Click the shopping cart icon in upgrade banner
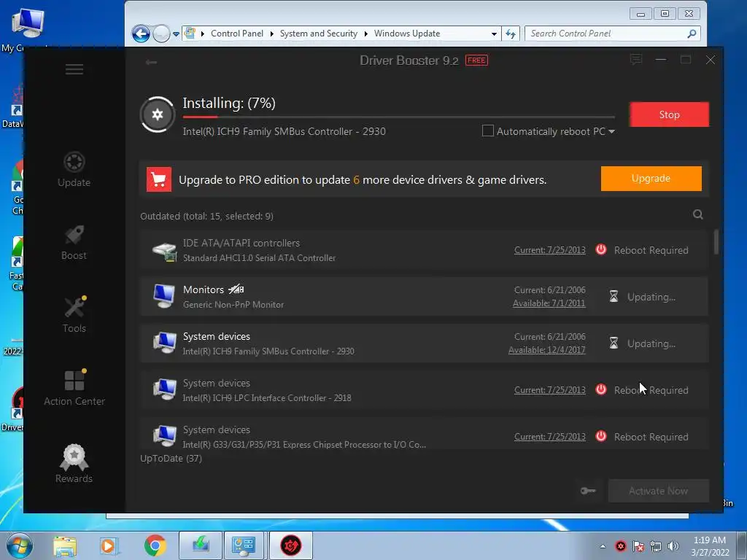This screenshot has height=560, width=747. 158,179
